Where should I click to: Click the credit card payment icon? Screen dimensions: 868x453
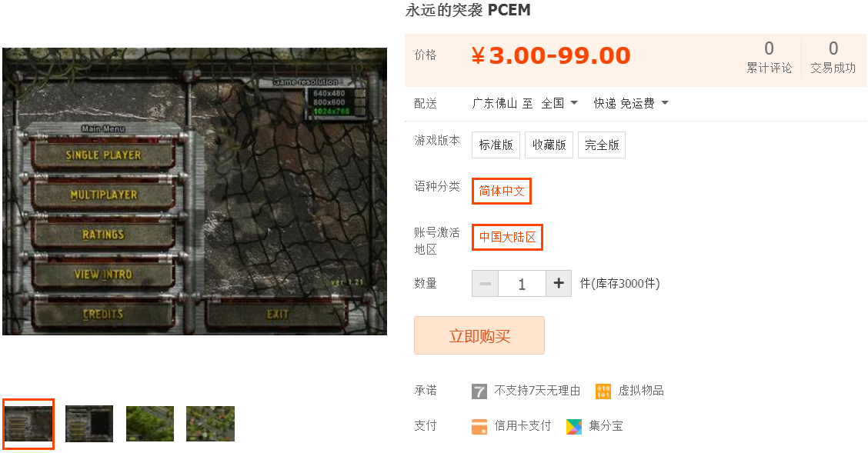coord(479,426)
